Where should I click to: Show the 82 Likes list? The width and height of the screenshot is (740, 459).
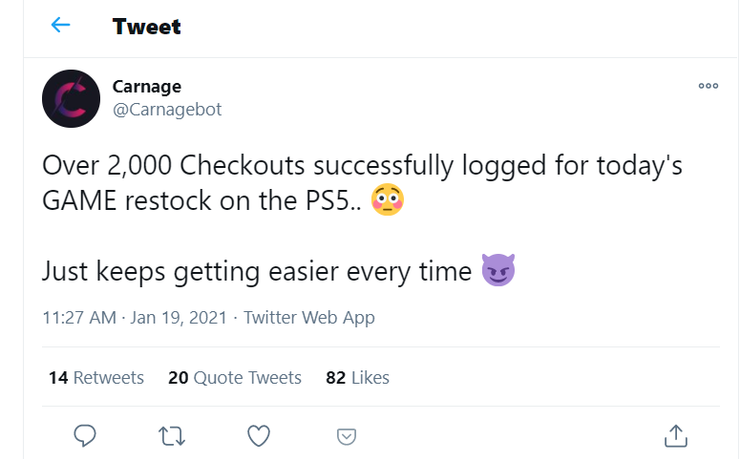357,378
